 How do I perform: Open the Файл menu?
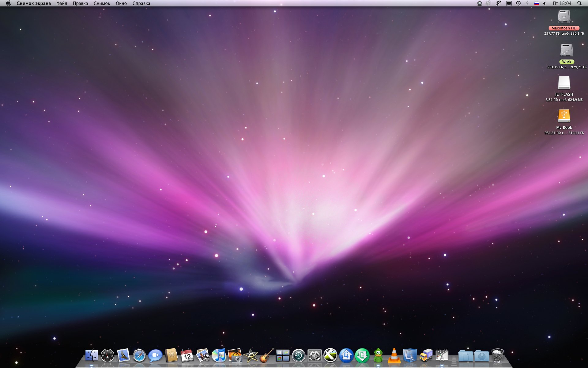coord(62,3)
